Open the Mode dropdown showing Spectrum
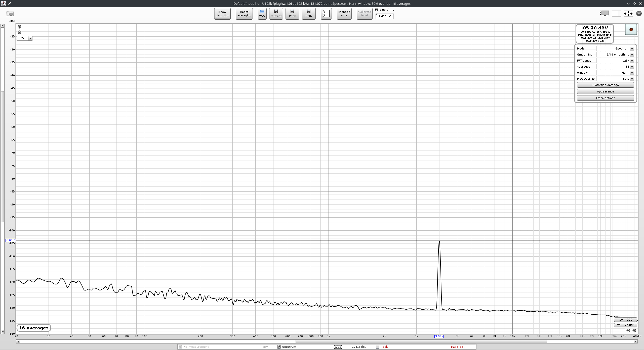 (x=615, y=48)
